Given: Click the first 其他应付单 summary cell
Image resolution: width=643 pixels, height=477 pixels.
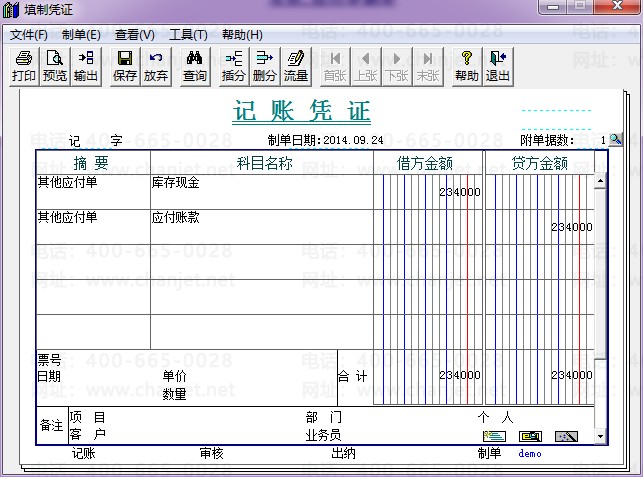Looking at the screenshot, I should (92, 191).
